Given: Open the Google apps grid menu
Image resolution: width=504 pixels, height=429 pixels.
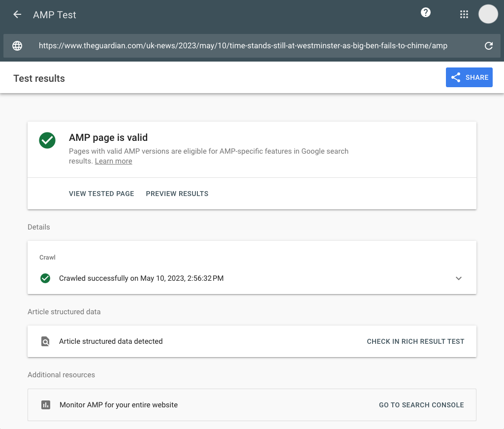Looking at the screenshot, I should pyautogui.click(x=464, y=14).
